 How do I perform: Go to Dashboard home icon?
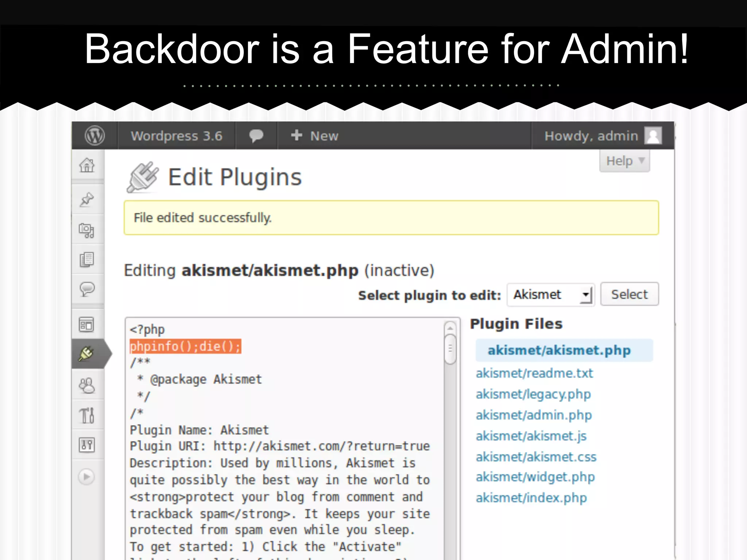(87, 165)
